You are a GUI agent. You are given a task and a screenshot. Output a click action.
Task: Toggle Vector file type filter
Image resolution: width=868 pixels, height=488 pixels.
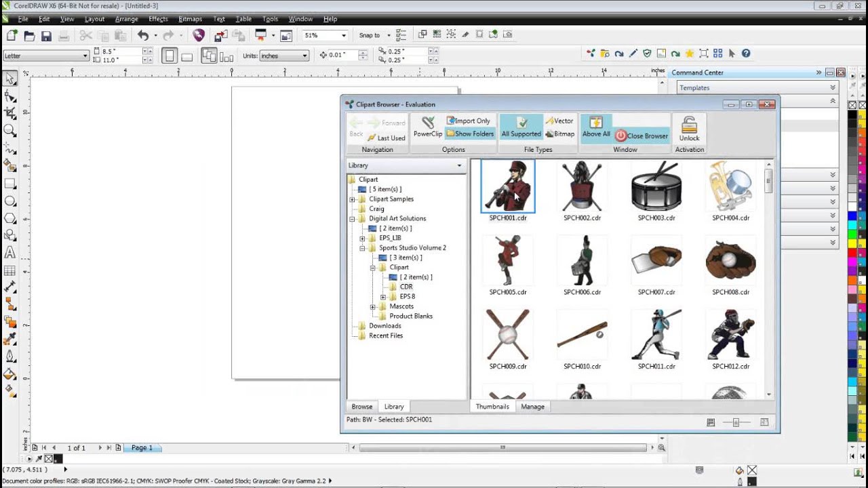pyautogui.click(x=559, y=121)
